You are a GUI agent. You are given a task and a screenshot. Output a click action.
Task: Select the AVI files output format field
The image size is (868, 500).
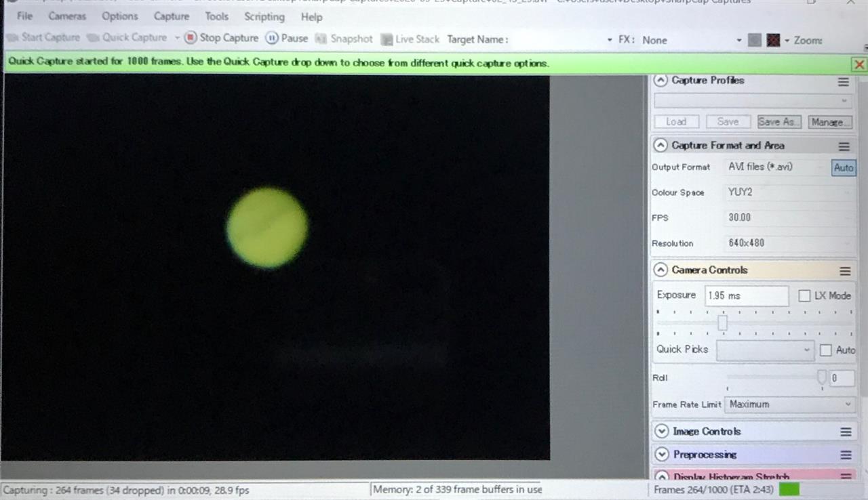[x=776, y=167]
